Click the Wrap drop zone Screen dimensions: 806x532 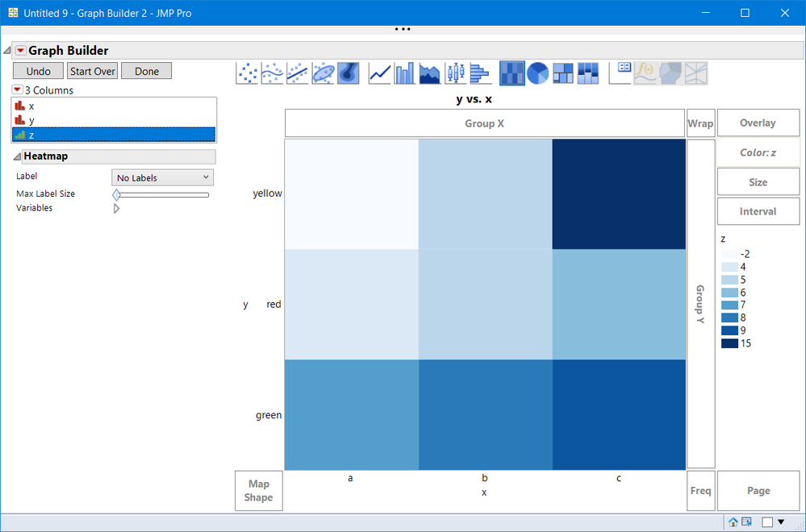[x=700, y=123]
